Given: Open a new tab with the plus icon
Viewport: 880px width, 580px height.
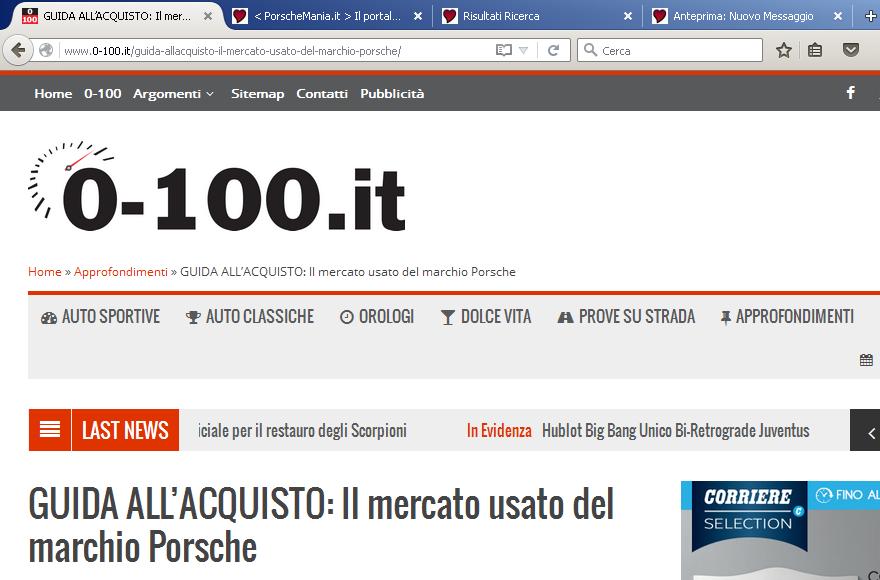Looking at the screenshot, I should point(871,16).
